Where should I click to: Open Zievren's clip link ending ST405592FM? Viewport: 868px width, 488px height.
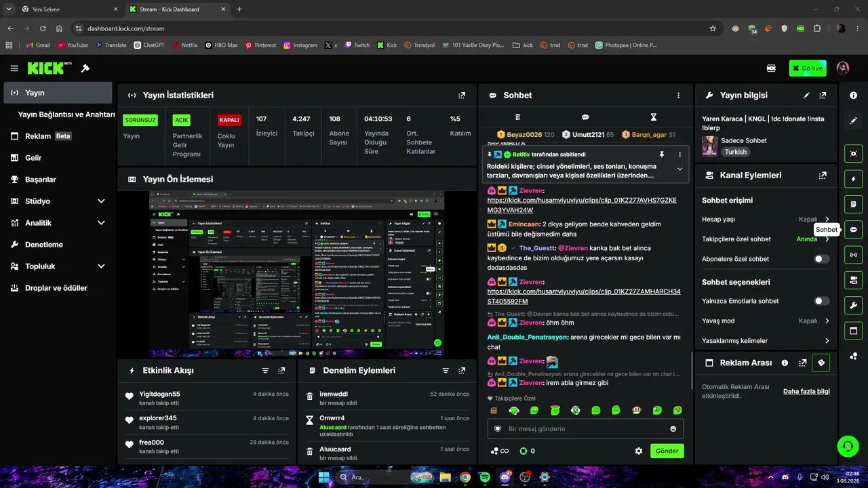coord(584,296)
